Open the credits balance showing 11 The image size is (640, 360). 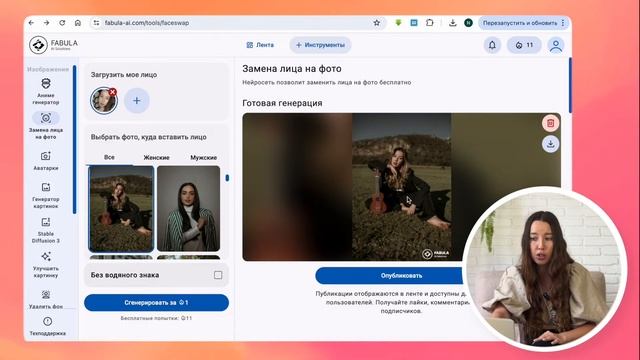pyautogui.click(x=524, y=45)
